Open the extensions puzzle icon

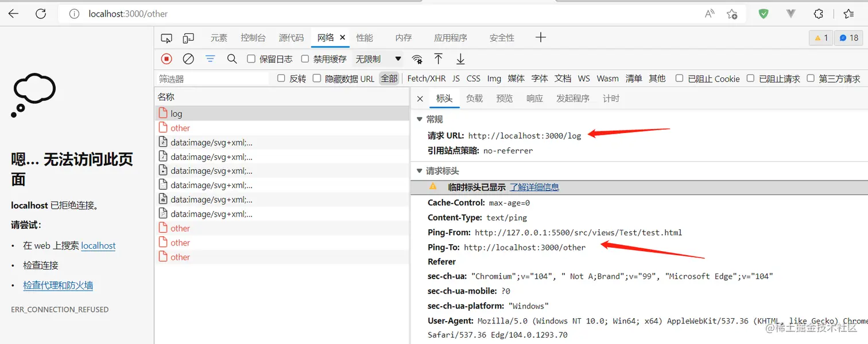coord(819,14)
